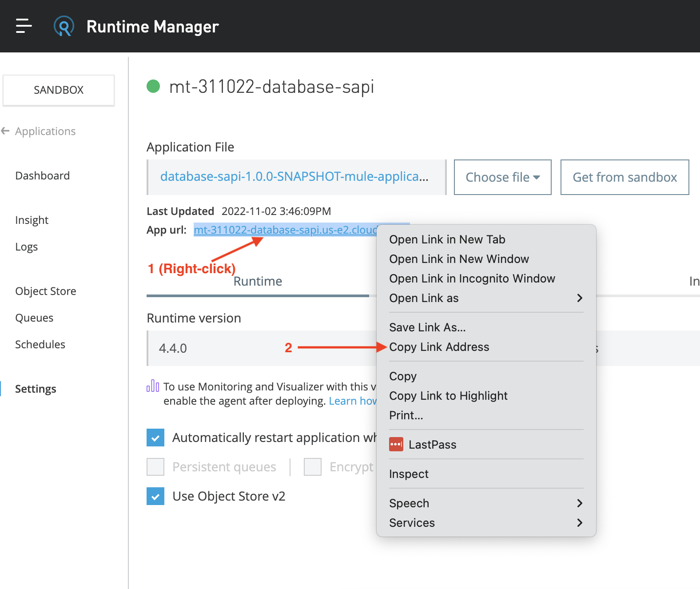Switch to the Runtime tab

coord(258,282)
